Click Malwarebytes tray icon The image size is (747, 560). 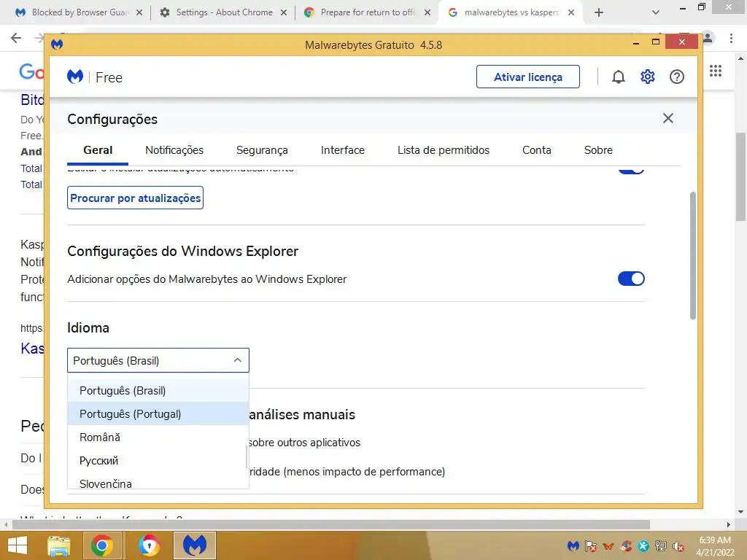click(x=573, y=545)
